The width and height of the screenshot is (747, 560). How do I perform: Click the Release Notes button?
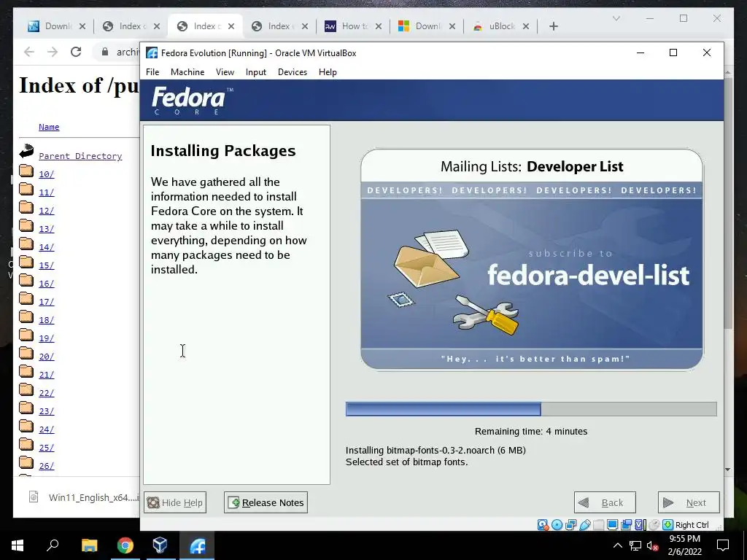[266, 502]
